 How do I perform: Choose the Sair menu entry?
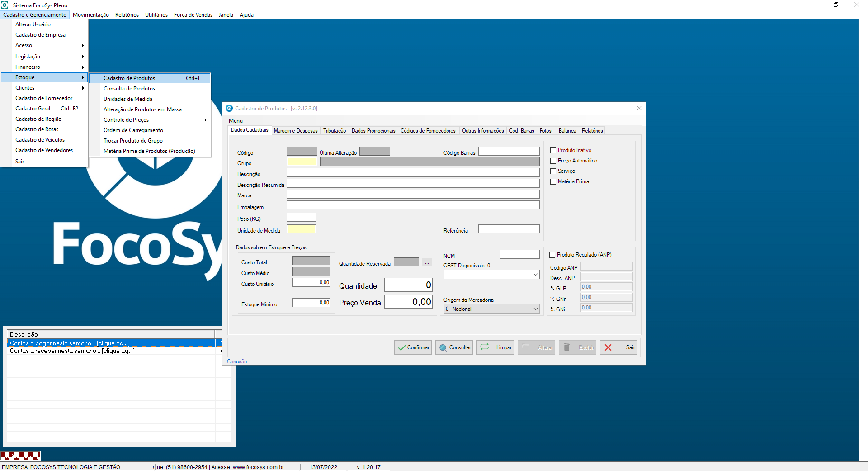tap(44, 162)
